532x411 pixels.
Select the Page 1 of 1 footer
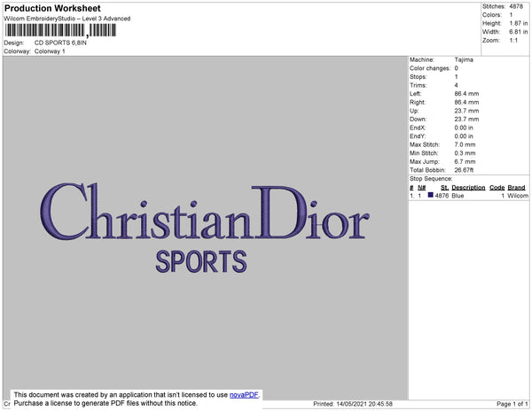pos(512,404)
